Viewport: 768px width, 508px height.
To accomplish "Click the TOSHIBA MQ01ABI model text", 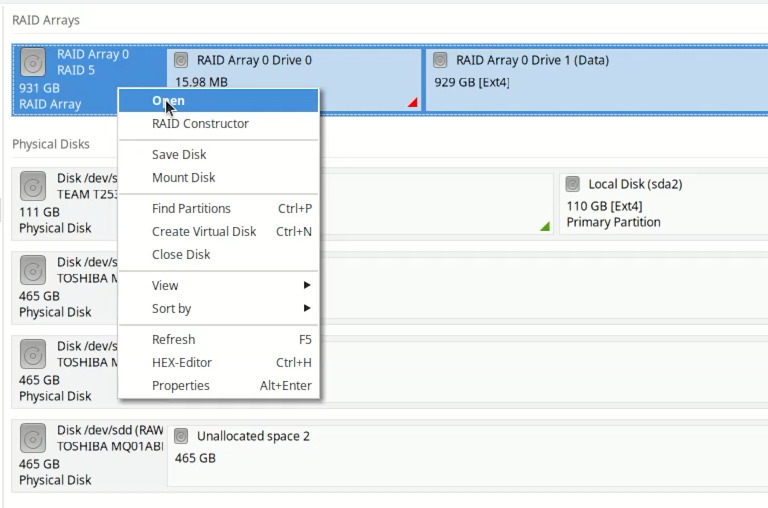I will pyautogui.click(x=110, y=446).
